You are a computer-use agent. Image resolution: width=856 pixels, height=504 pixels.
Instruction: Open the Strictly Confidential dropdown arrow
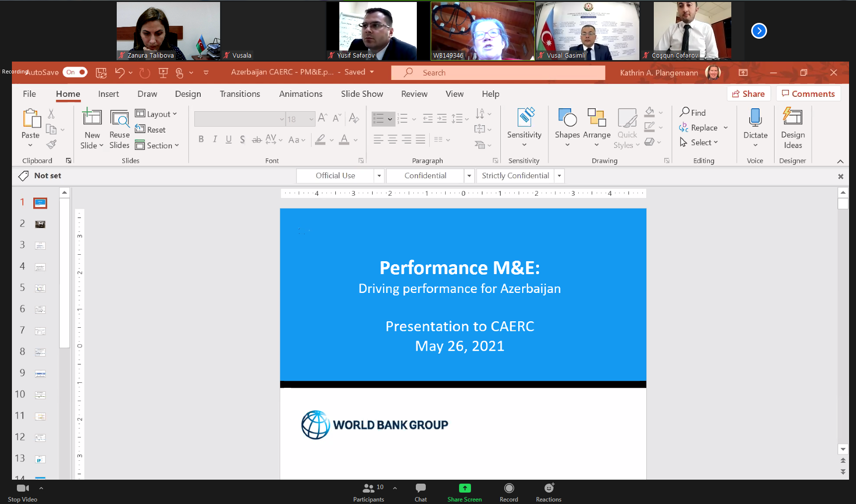pyautogui.click(x=559, y=176)
